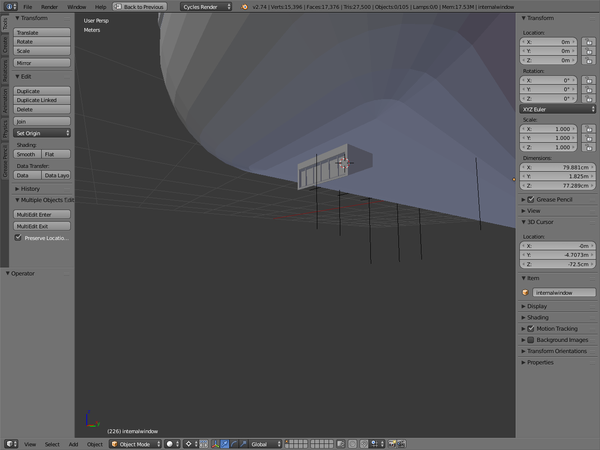Open the Select menu in viewport header
Viewport: 600px width, 450px height.
point(52,443)
